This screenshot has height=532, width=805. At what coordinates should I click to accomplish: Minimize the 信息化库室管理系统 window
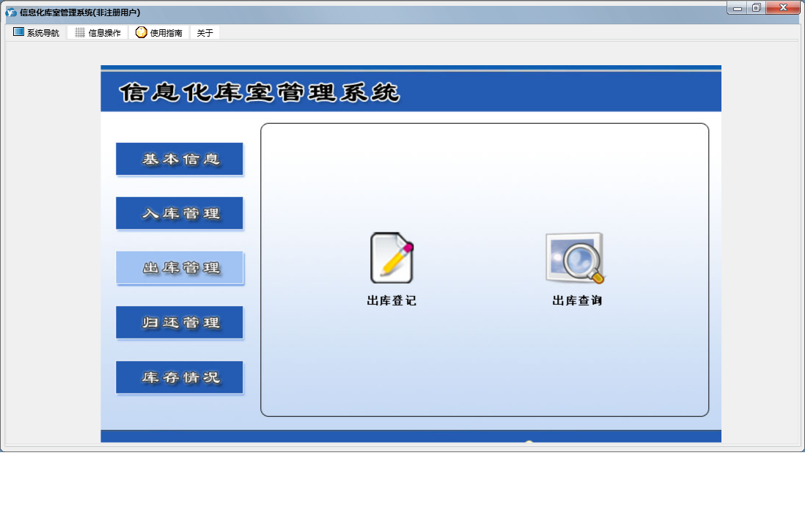point(738,8)
